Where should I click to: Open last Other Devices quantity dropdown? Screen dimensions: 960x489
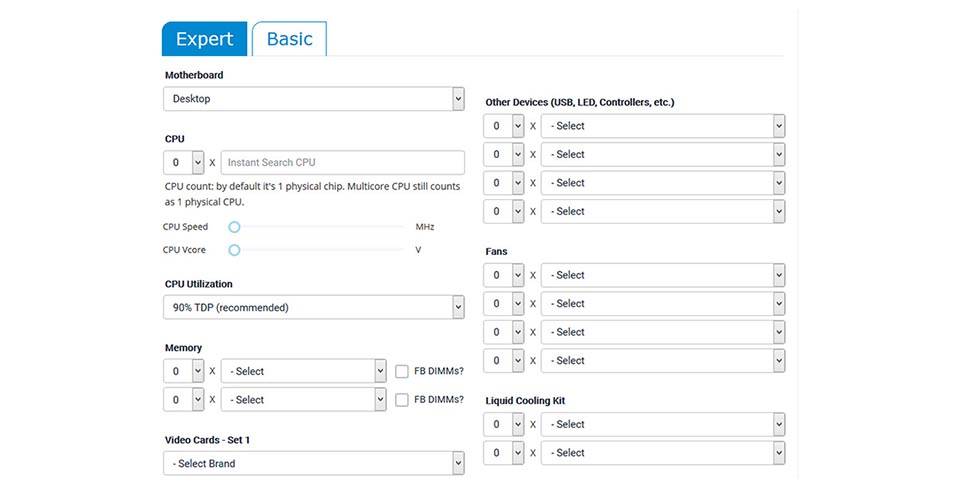tap(504, 211)
